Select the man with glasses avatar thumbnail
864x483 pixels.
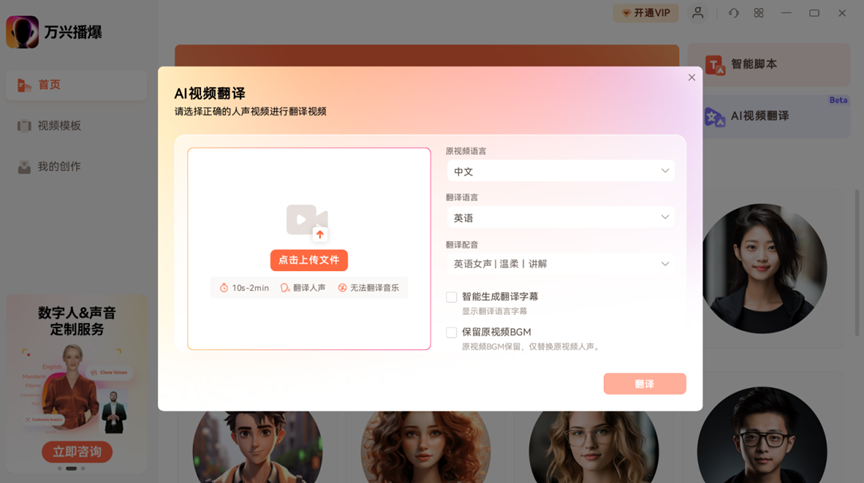762,435
